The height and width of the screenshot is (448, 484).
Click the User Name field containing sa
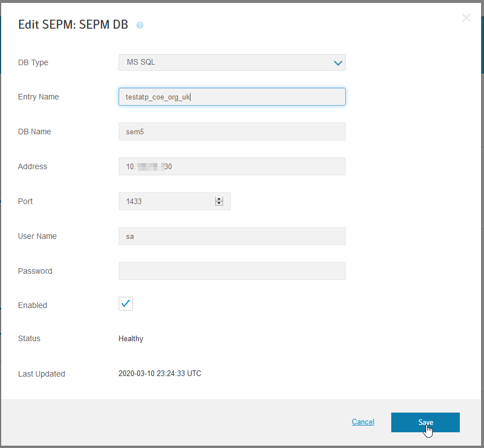(232, 236)
